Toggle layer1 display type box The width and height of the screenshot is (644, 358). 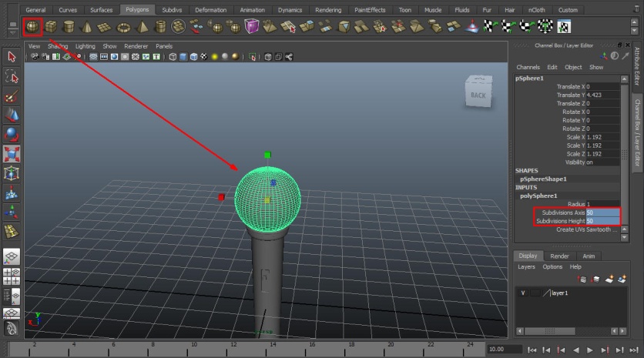click(535, 293)
